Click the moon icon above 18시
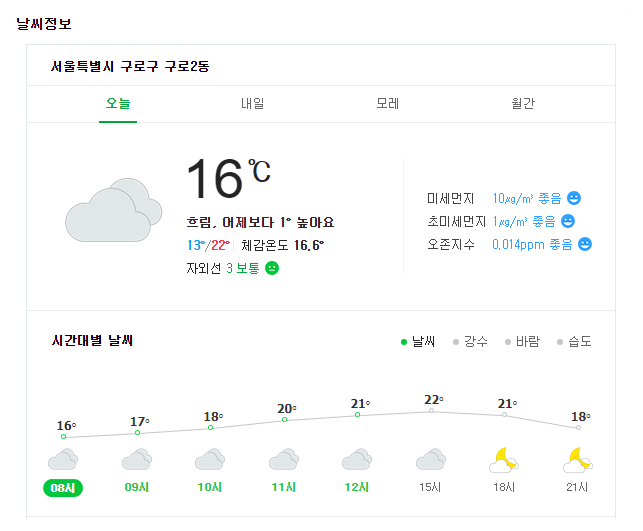643x531 pixels. [x=504, y=459]
